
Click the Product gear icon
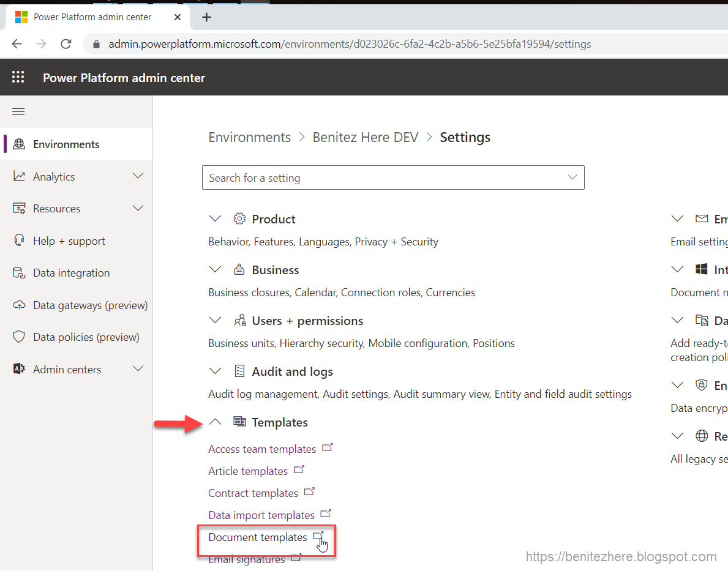point(239,218)
